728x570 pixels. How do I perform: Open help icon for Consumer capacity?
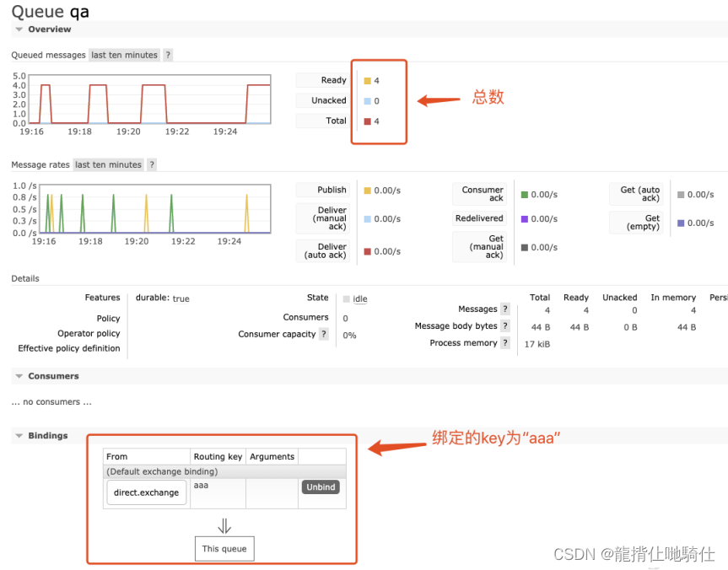(324, 334)
